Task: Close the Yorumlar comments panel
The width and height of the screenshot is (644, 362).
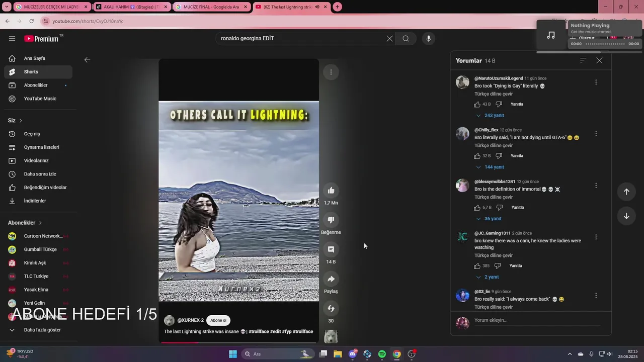Action: [x=599, y=60]
